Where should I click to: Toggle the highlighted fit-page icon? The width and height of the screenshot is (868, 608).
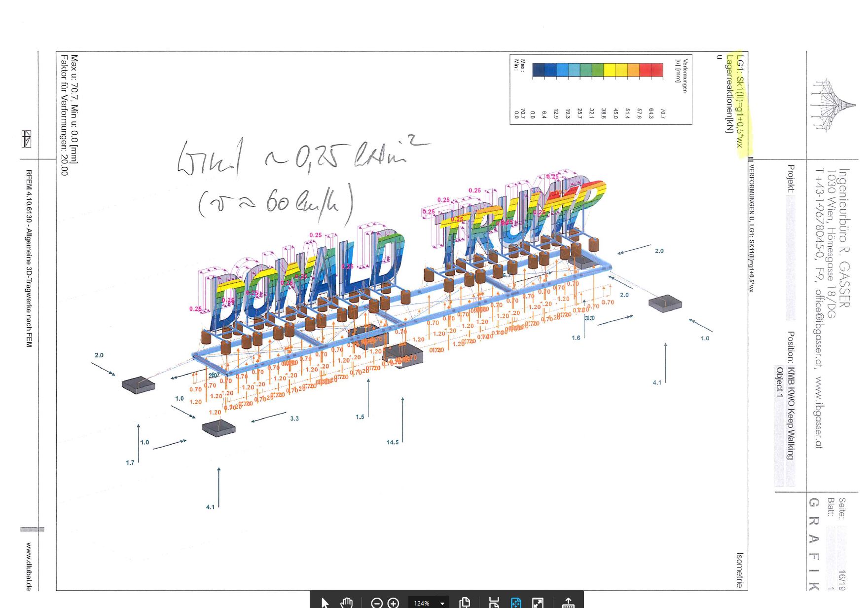tap(516, 603)
